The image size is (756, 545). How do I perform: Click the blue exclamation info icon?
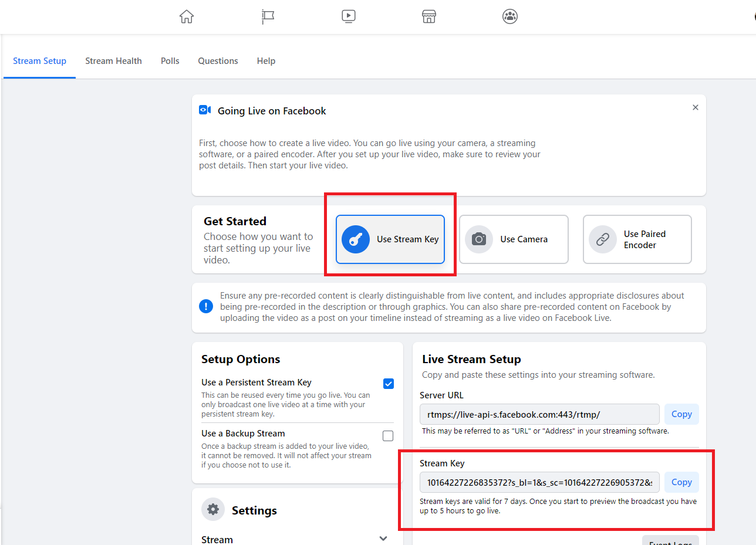point(206,306)
